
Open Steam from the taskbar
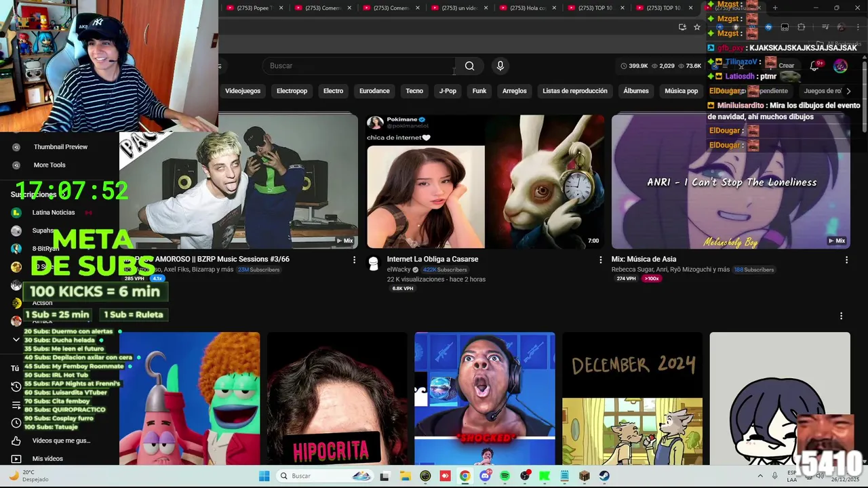click(x=604, y=476)
